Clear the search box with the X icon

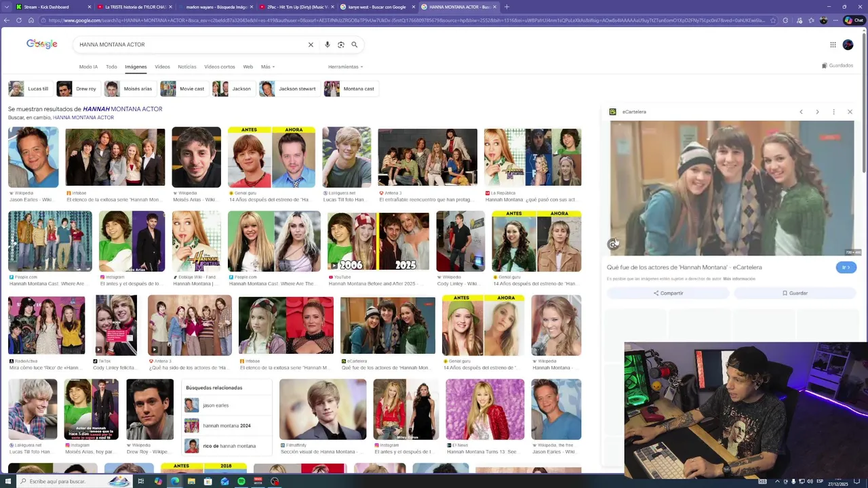[311, 45]
